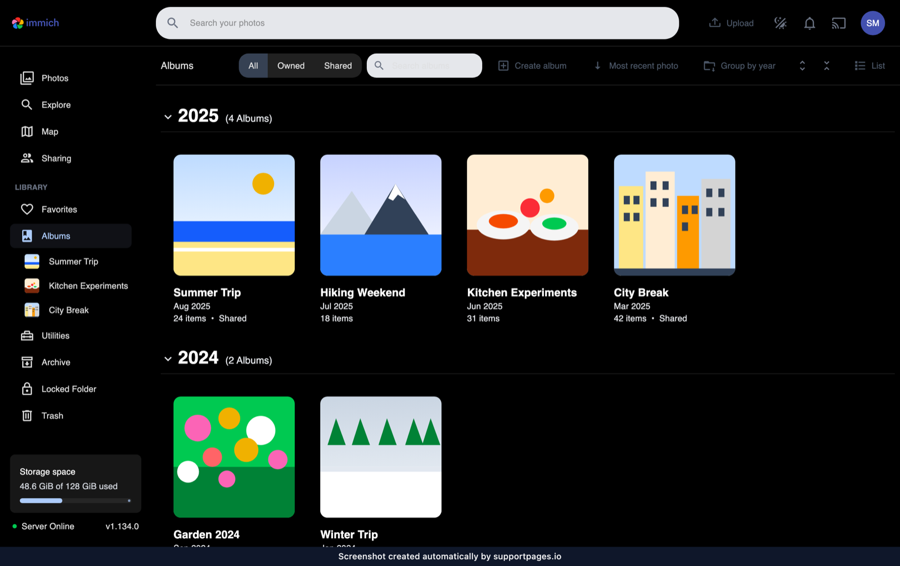This screenshot has width=900, height=566.
Task: Click the magnifier icon in main search bar
Action: pyautogui.click(x=172, y=23)
